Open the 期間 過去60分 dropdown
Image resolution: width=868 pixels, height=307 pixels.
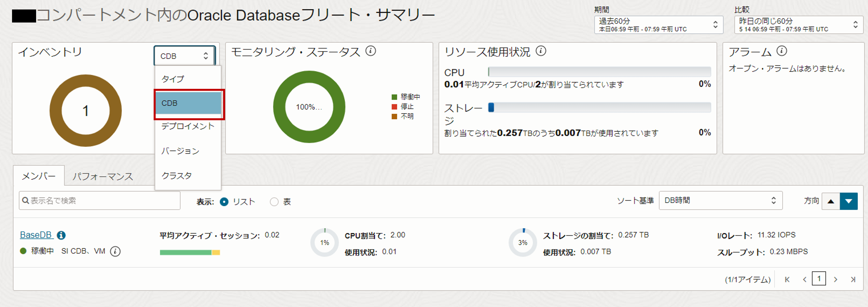tap(659, 25)
